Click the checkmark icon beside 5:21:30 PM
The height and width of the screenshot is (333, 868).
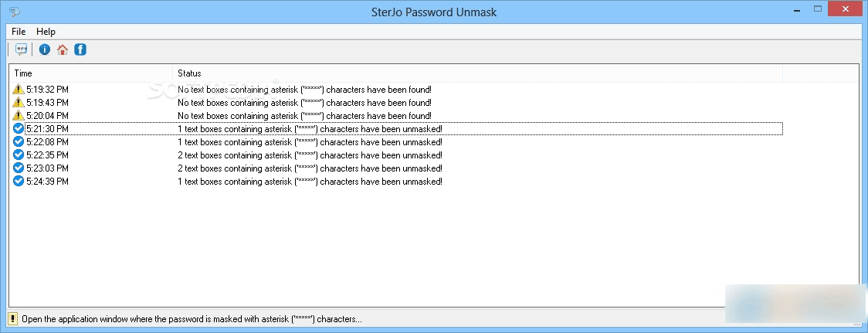[x=19, y=128]
